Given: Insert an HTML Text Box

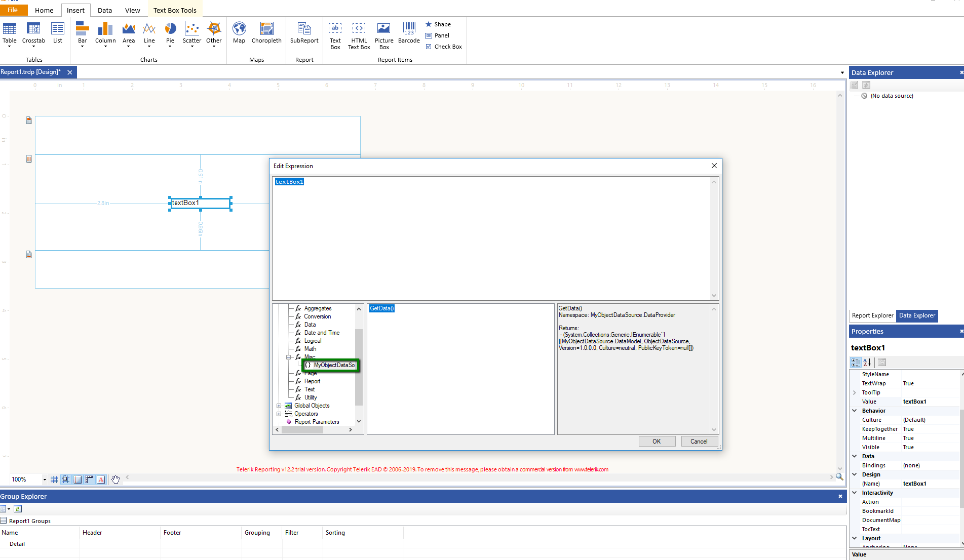Looking at the screenshot, I should click(359, 36).
